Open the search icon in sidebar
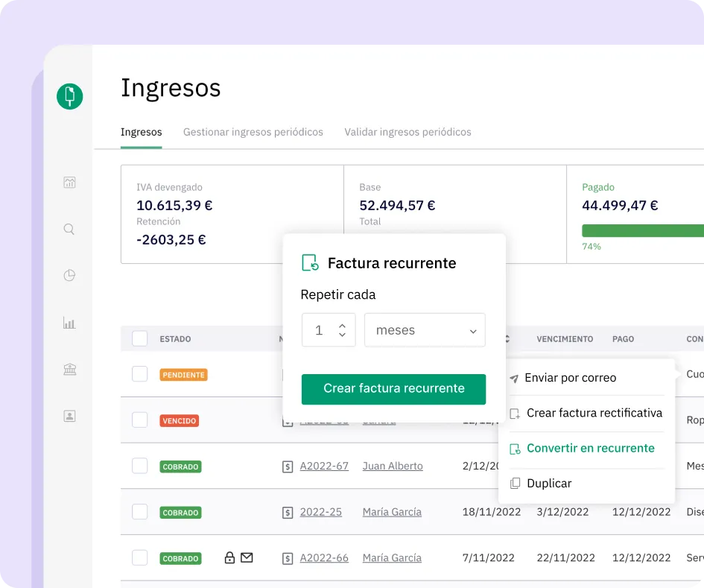The height and width of the screenshot is (588, 704). pyautogui.click(x=69, y=230)
